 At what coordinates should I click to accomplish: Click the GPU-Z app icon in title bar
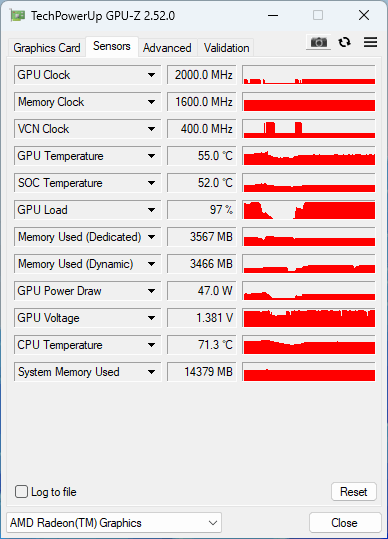[17, 16]
